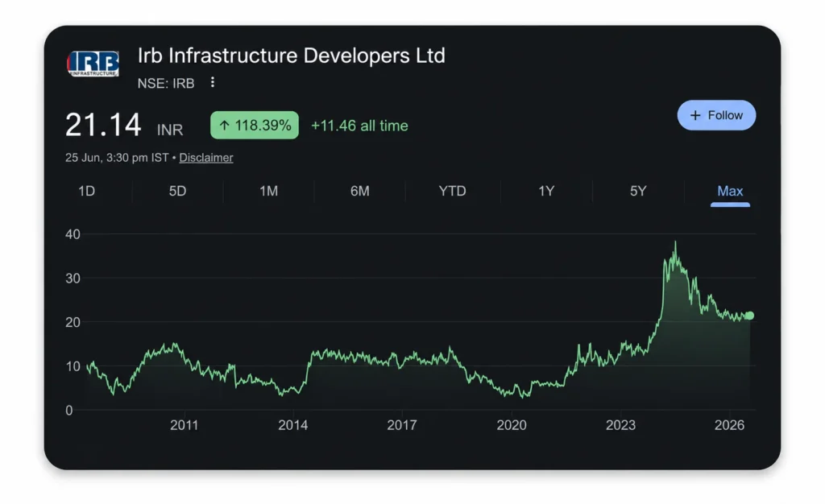Click the 21.14 price value

pos(103,125)
